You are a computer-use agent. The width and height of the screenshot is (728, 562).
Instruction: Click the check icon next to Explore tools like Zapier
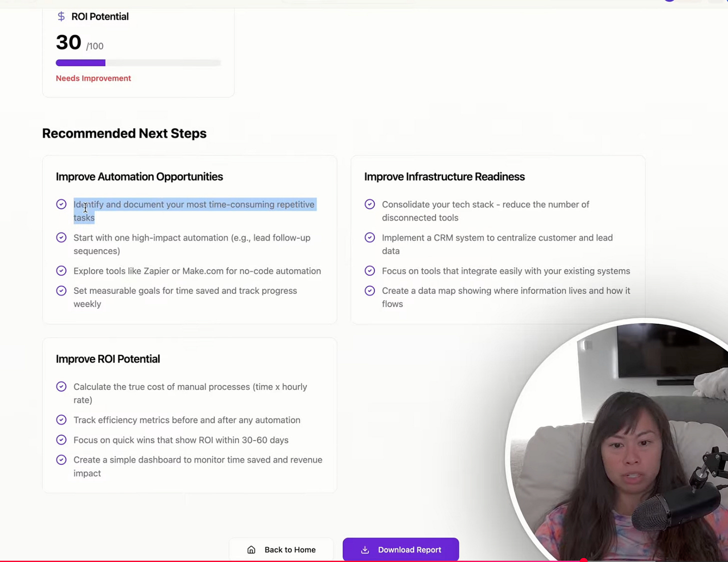coord(61,270)
